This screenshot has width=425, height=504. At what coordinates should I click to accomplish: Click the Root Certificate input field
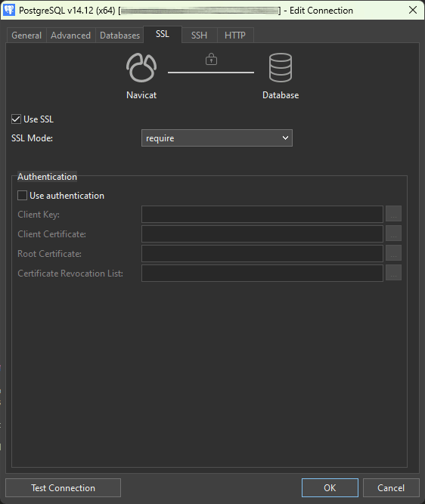[x=262, y=253]
